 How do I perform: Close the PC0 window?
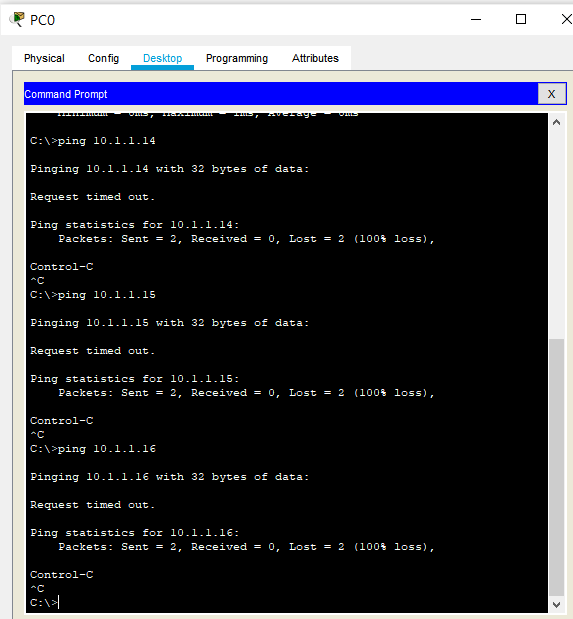pyautogui.click(x=566, y=19)
